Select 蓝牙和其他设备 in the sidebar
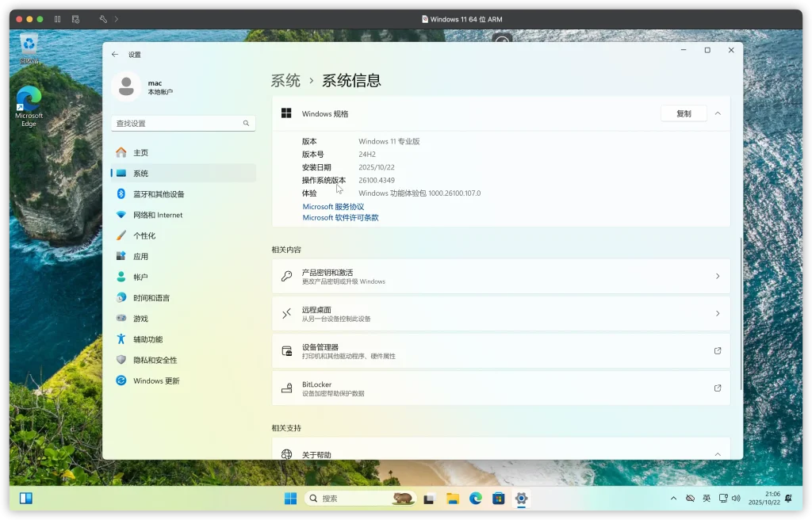The image size is (812, 520). point(159,194)
